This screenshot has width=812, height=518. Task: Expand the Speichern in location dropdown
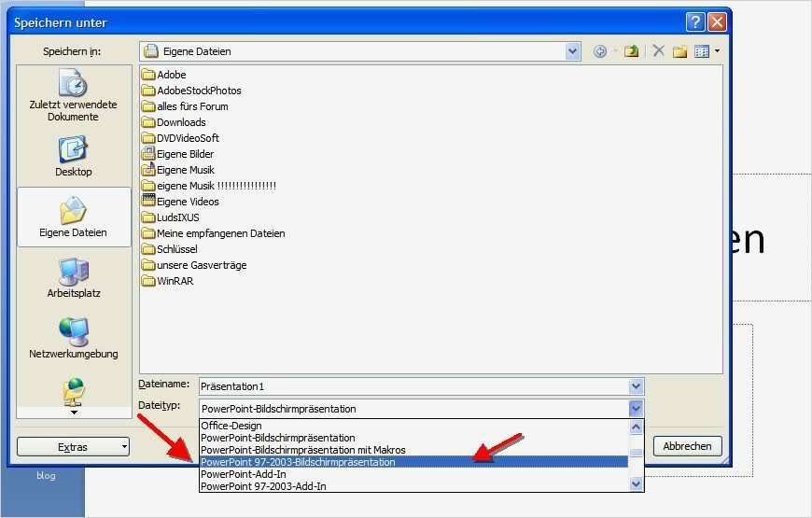572,51
